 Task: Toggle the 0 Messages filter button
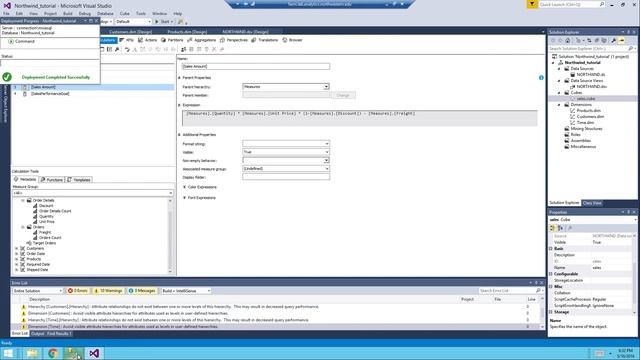click(142, 291)
